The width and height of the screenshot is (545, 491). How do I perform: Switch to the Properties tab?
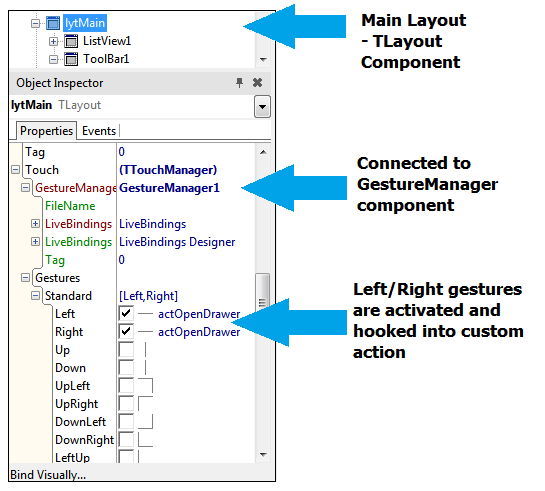(x=46, y=131)
